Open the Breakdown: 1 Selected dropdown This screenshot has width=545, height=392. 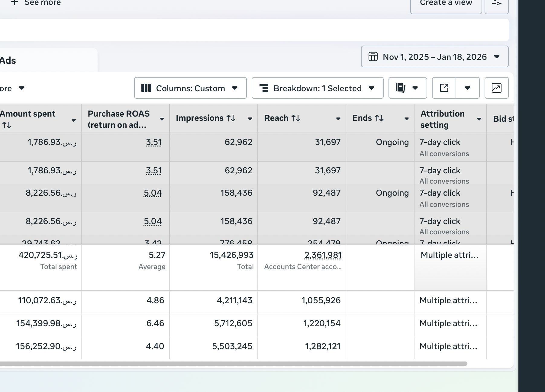click(x=318, y=88)
